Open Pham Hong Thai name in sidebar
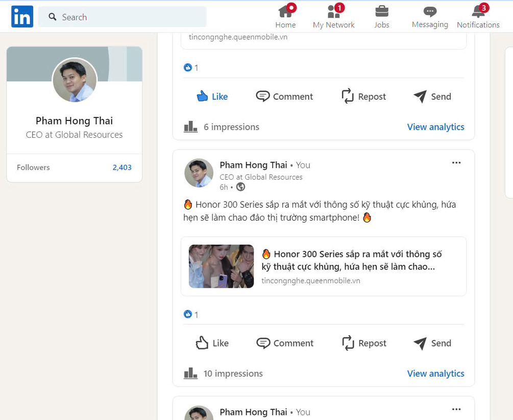The image size is (513, 420). tap(74, 121)
